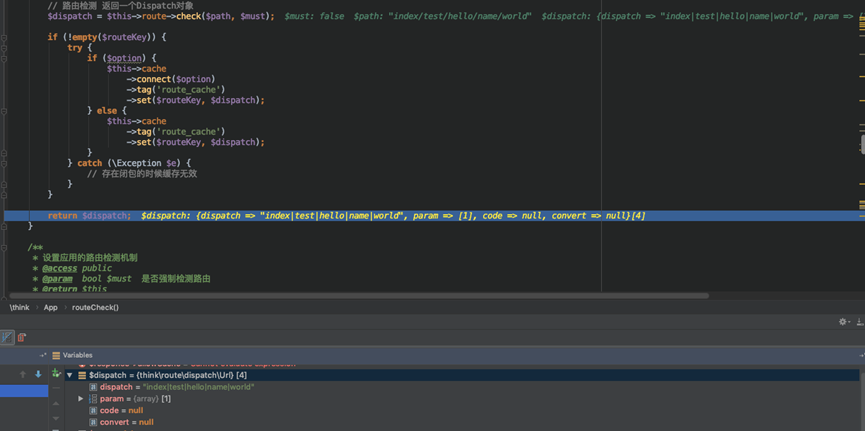Click the '} else {' code line

[x=106, y=111]
